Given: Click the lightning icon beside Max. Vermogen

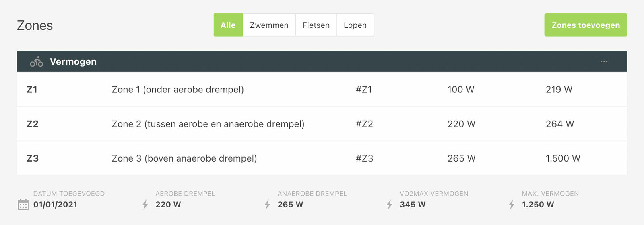Looking at the screenshot, I should pyautogui.click(x=512, y=205).
